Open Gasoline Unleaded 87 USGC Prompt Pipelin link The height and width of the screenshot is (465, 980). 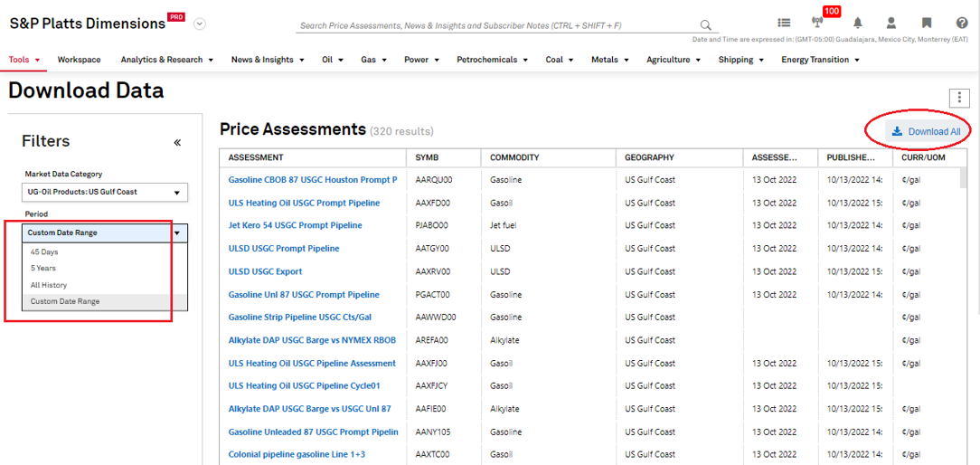click(x=313, y=432)
